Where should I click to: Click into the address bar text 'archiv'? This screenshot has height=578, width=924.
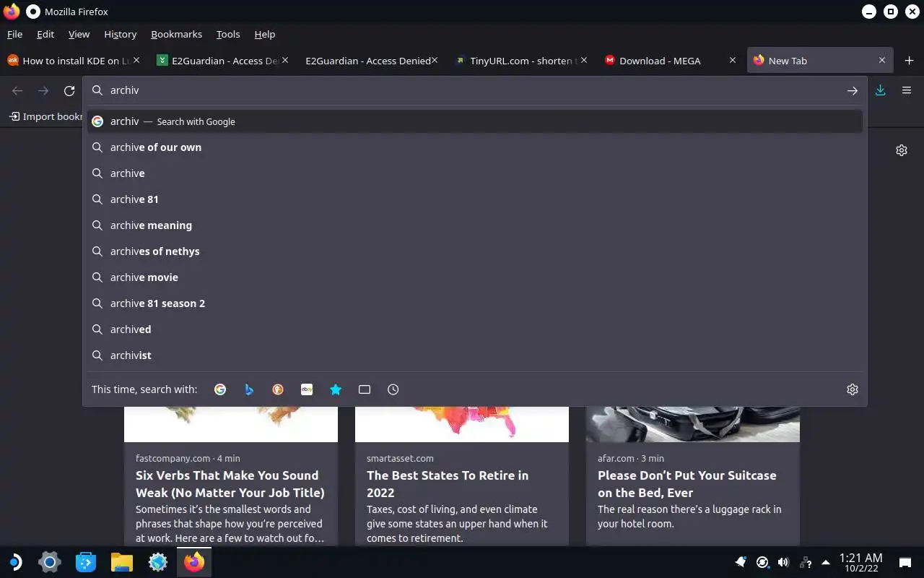tap(124, 90)
